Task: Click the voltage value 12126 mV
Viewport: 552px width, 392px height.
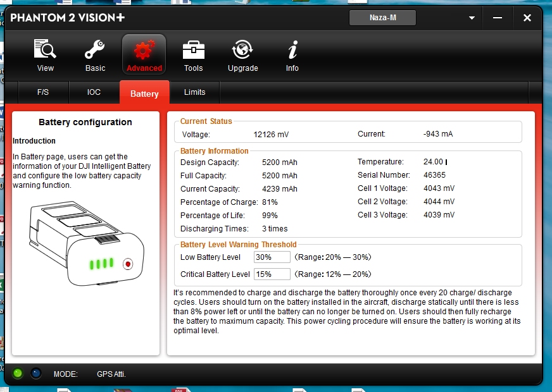Action: click(x=271, y=135)
